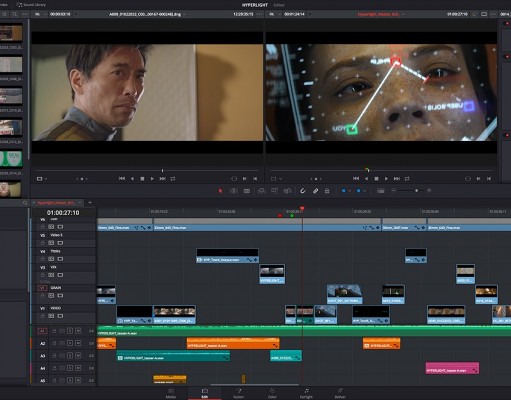Click the red playhead marker on timeline ruler
This screenshot has width=511, height=400.
pos(302,209)
